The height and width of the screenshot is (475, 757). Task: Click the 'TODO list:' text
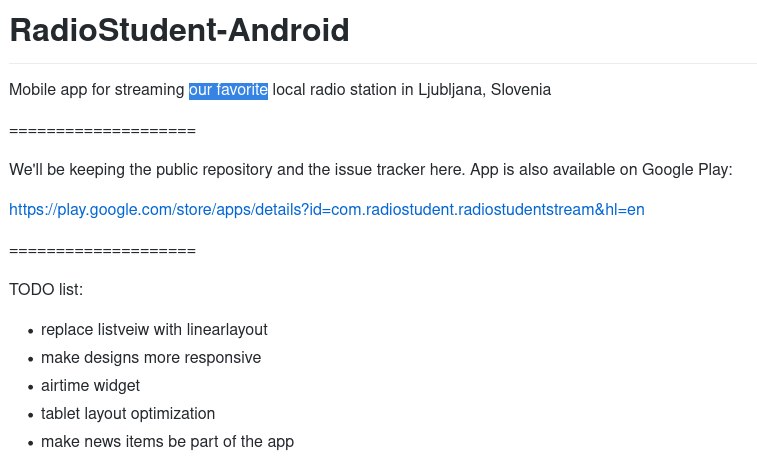46,289
